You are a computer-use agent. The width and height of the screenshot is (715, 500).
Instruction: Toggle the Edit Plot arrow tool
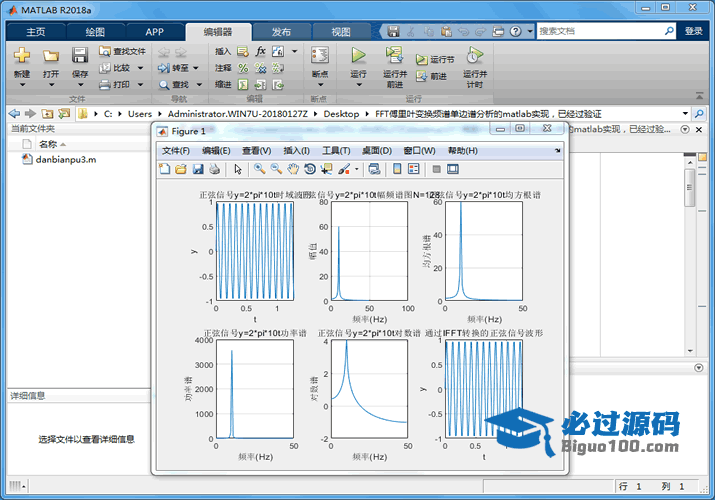click(x=238, y=169)
